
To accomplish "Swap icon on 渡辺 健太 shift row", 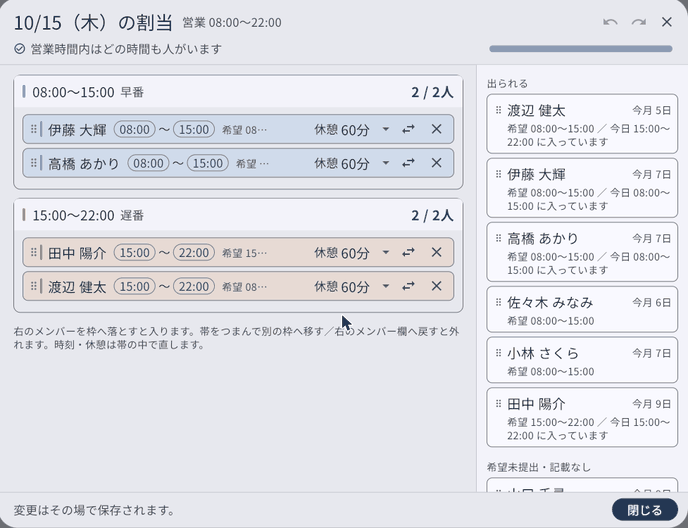I will (408, 286).
